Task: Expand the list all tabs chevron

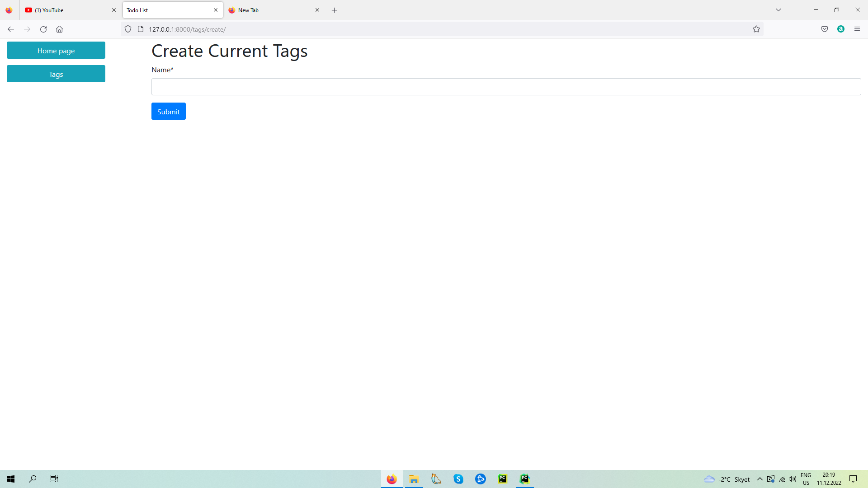Action: [778, 10]
